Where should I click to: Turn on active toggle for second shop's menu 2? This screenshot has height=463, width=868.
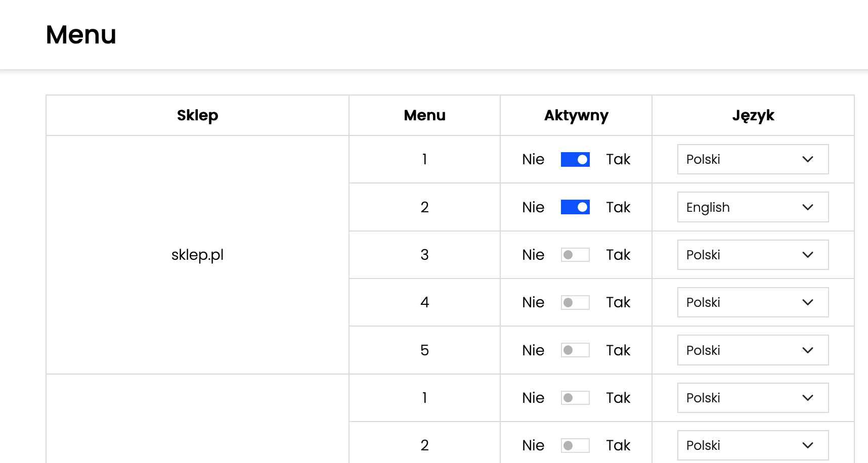pyautogui.click(x=575, y=445)
